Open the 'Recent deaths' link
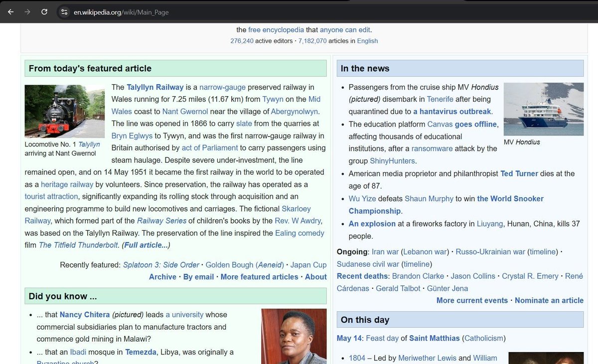598x364 pixels. point(362,276)
